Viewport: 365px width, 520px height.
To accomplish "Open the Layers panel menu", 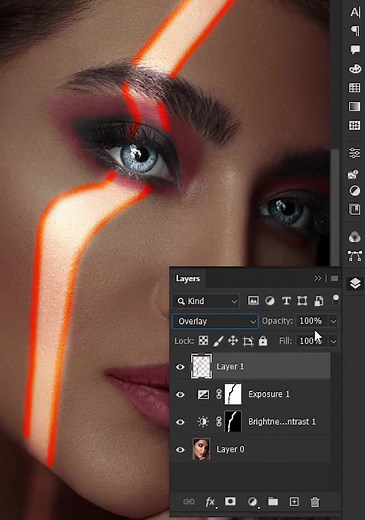I will pyautogui.click(x=334, y=278).
